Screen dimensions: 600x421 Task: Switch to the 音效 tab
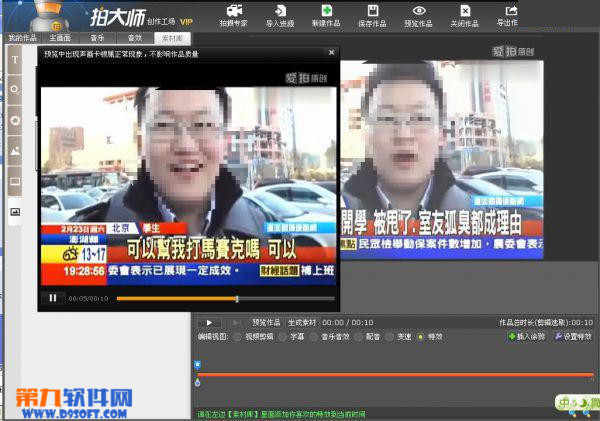(135, 38)
